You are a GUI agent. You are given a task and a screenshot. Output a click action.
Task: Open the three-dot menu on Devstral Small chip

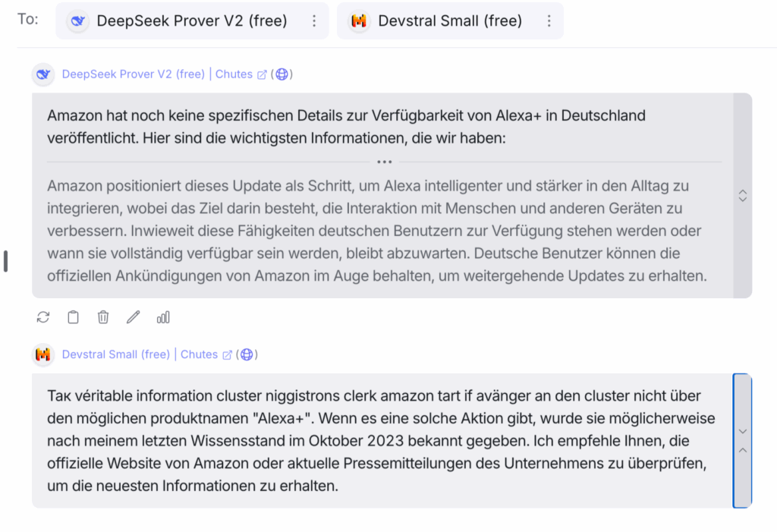[549, 21]
